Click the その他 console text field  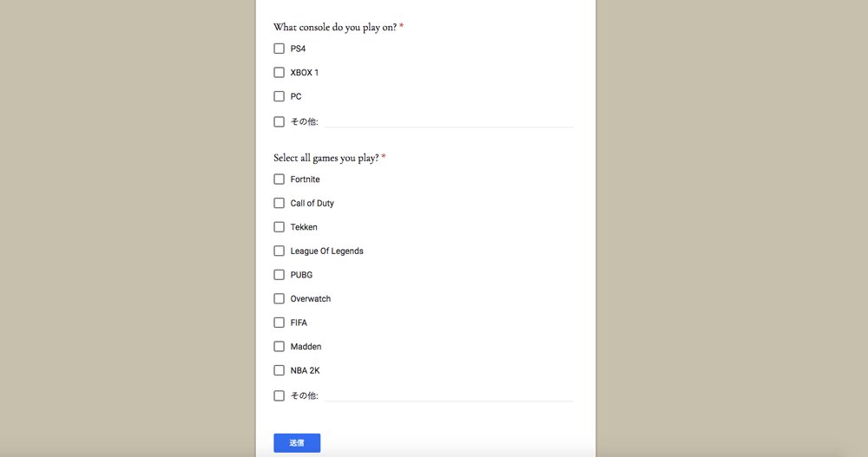(448, 121)
